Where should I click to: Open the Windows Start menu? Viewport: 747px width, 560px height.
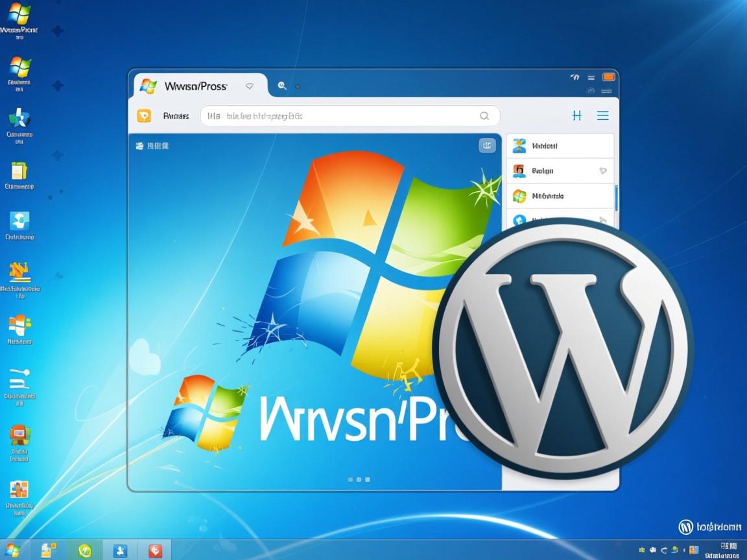coord(11,550)
